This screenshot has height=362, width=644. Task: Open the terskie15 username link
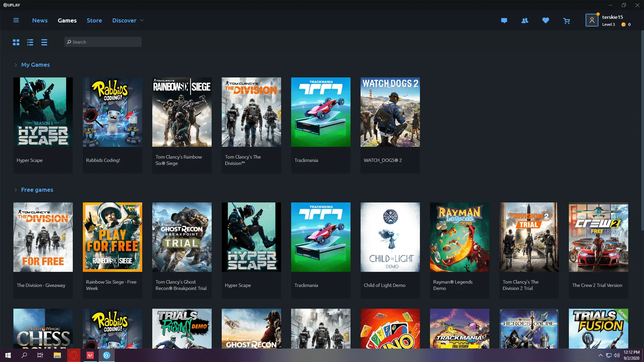tap(612, 17)
